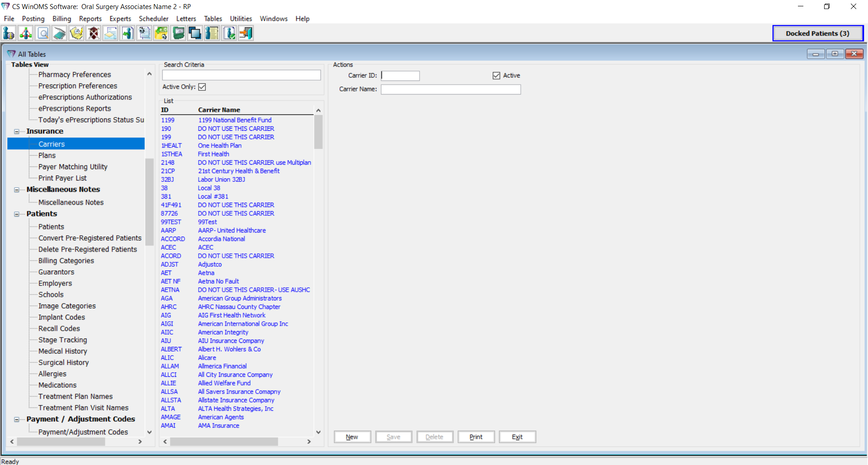Image resolution: width=868 pixels, height=465 pixels.
Task: Select the Aetna No Fault carrier row
Action: (236, 281)
